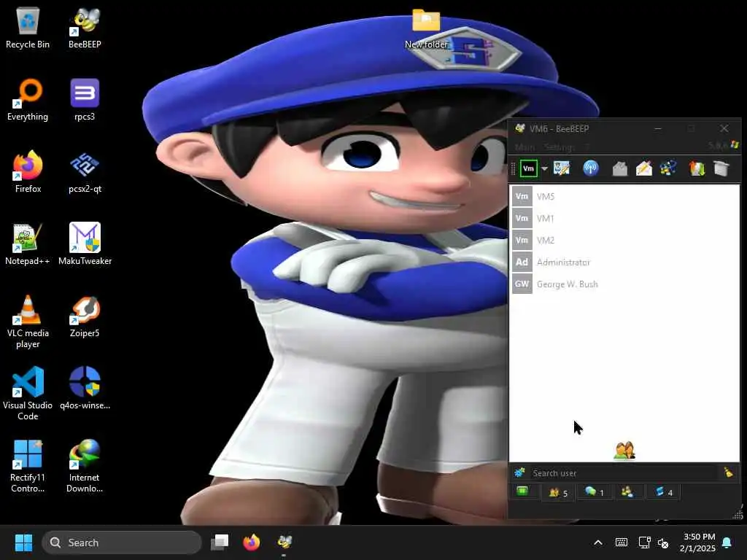Switch to the chats tab showing 1
The image size is (747, 560).
coord(594,492)
